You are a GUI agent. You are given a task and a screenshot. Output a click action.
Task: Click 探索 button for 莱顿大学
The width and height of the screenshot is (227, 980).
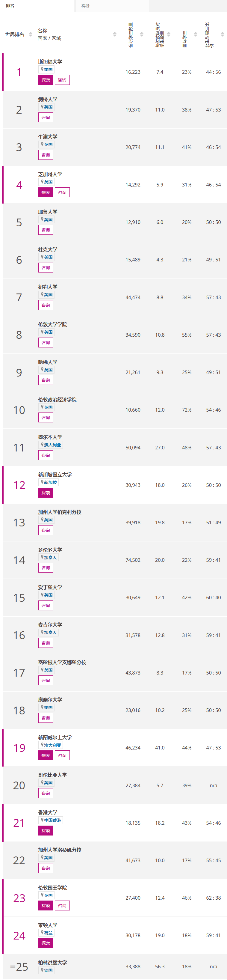point(46,943)
